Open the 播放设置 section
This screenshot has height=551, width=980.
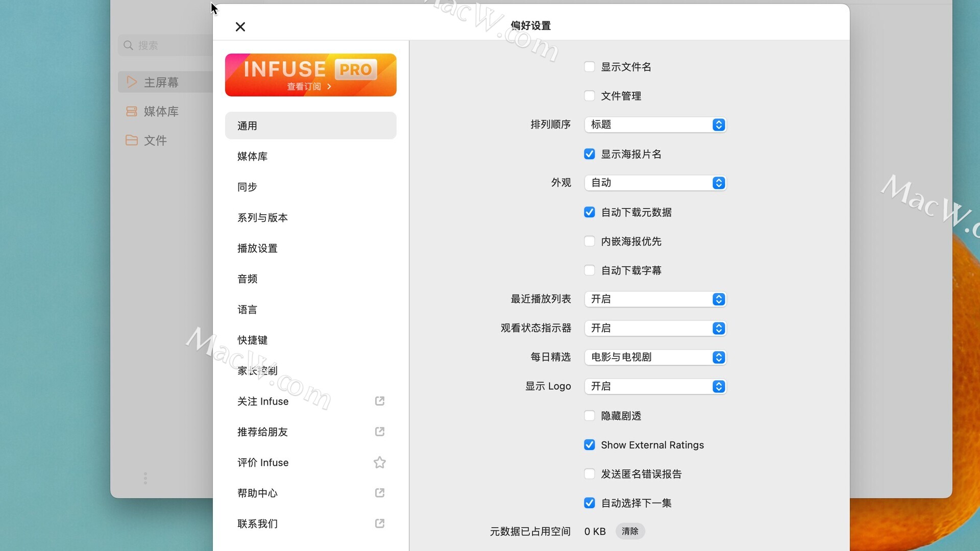pos(310,248)
